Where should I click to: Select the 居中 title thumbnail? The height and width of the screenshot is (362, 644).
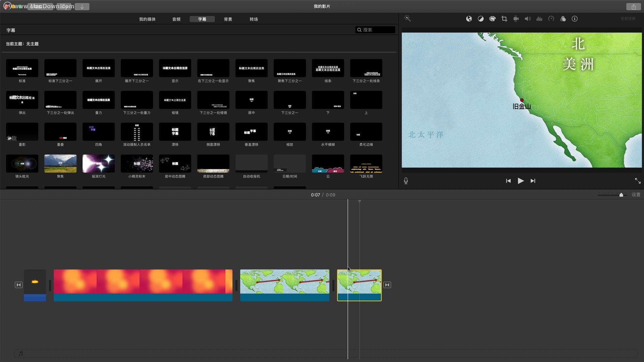[x=252, y=100]
